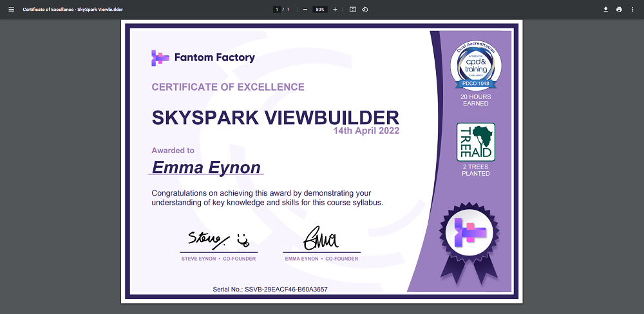Click the 20 HOURS EARNED text

[476, 100]
